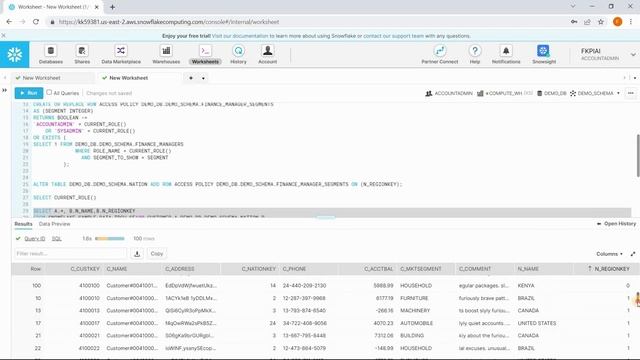Viewport: 640px width, 360px height.
Task: Open the browser profile avatar
Action: pos(618,22)
